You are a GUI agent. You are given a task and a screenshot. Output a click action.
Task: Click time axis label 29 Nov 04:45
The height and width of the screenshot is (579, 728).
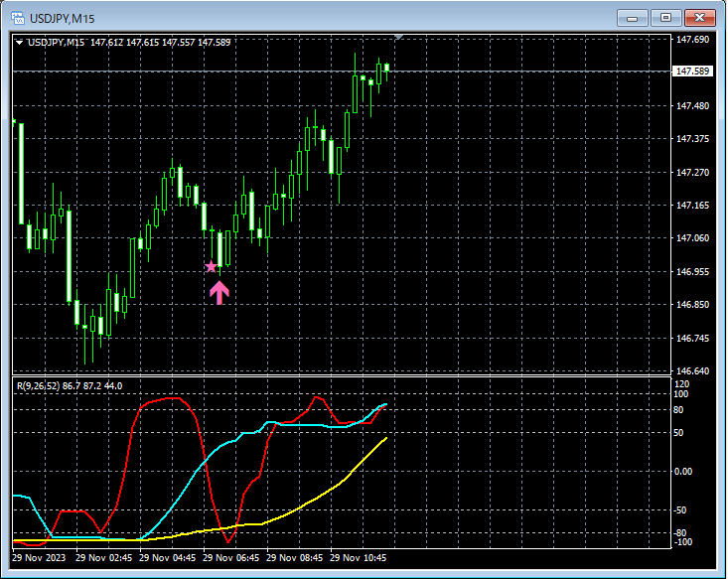click(x=167, y=557)
